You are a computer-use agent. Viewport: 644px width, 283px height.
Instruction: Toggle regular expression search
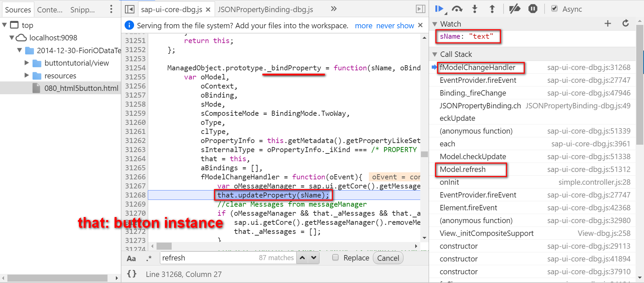coord(149,258)
